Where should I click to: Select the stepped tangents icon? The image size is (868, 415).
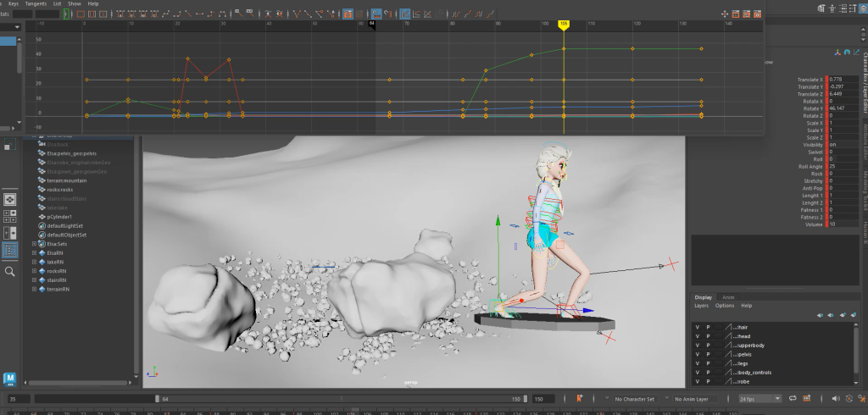[211, 14]
